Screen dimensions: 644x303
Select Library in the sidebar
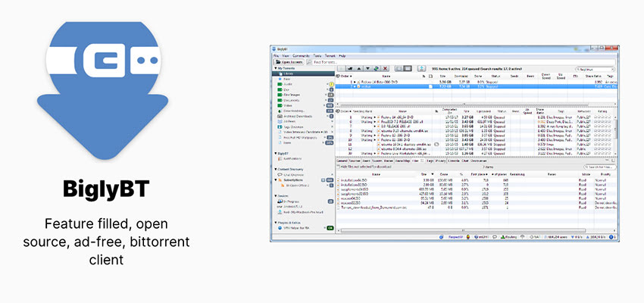click(x=303, y=73)
